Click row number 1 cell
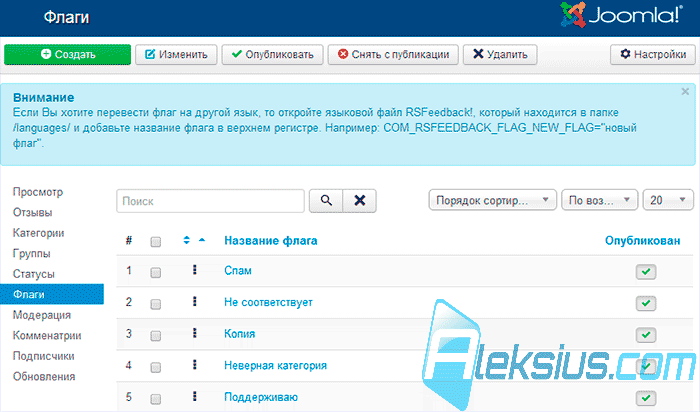The width and height of the screenshot is (700, 412). click(x=129, y=271)
